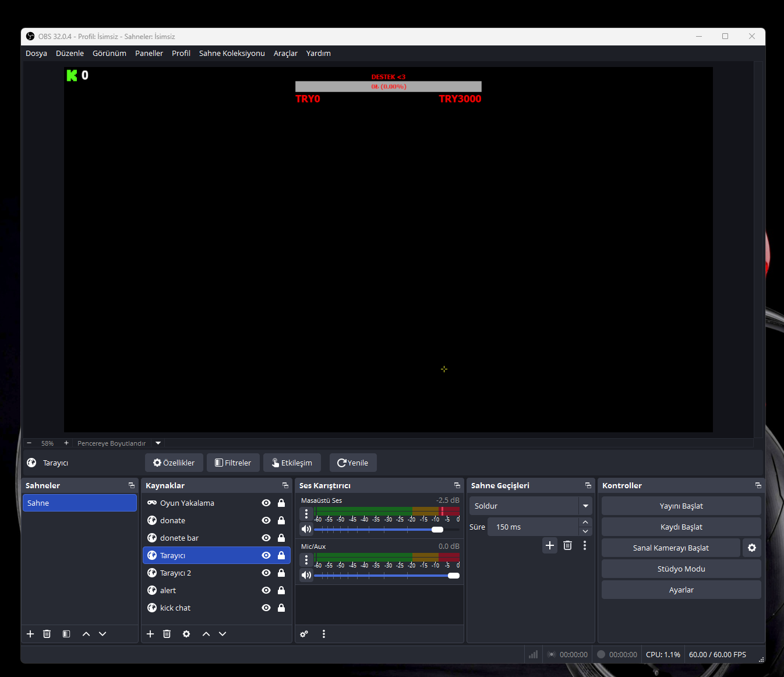
Task: Open the Düzenle menu
Action: pos(70,53)
